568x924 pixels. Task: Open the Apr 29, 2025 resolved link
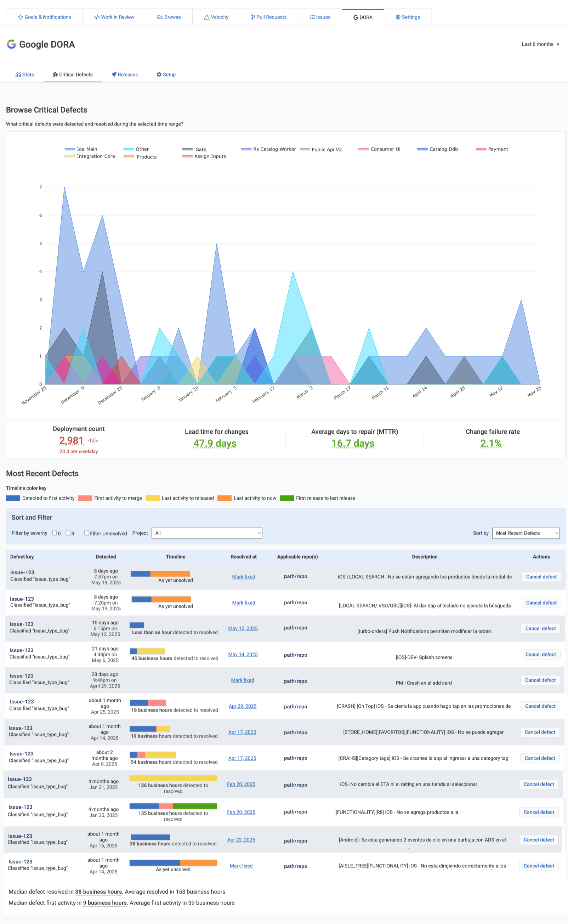coord(242,707)
